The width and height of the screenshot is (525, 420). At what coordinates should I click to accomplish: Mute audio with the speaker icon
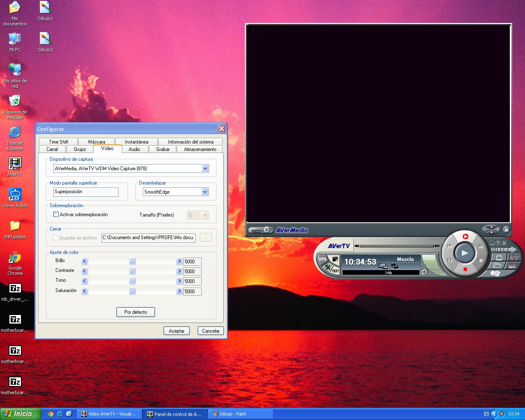pyautogui.click(x=425, y=272)
